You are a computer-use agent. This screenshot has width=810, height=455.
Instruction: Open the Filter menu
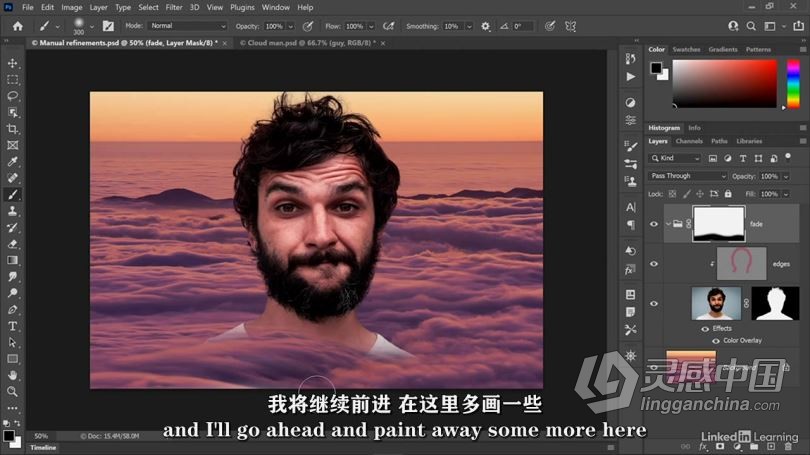(174, 7)
